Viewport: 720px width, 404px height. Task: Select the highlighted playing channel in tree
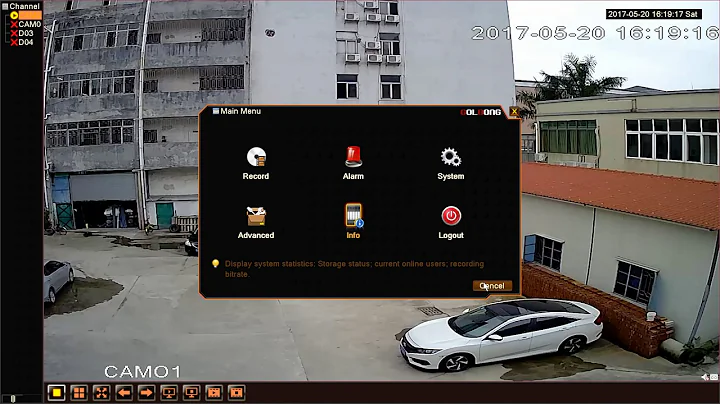(x=30, y=15)
